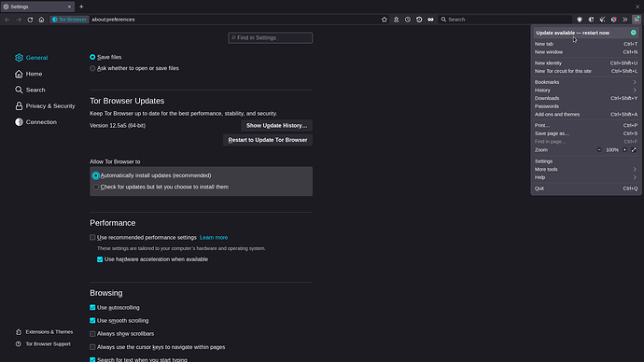The width and height of the screenshot is (644, 362).
Task: Expand Bookmarks submenu
Action: (x=586, y=82)
